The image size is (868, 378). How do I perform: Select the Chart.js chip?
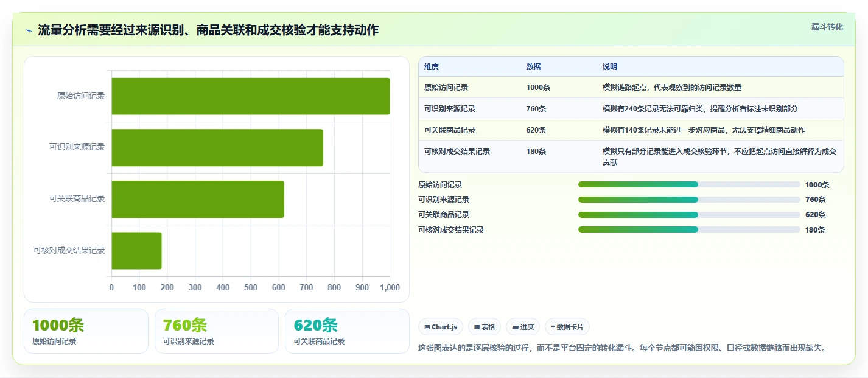click(441, 327)
